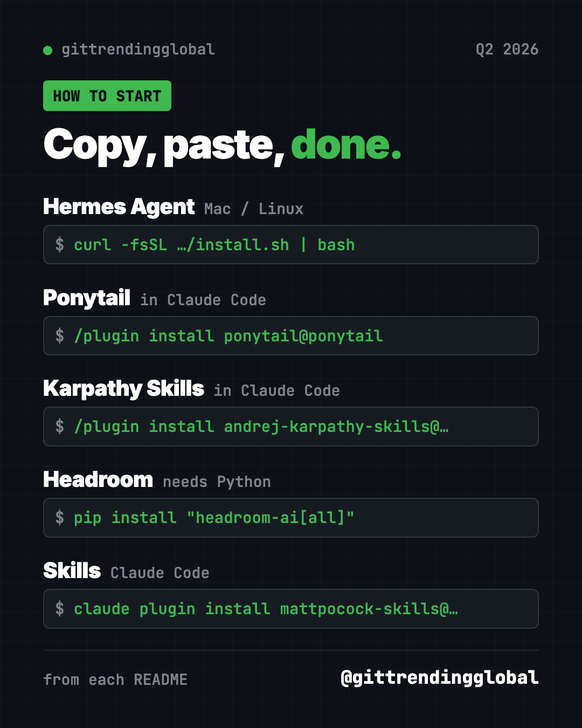This screenshot has width=582, height=728.
Task: Click the 'Mac / Linux' label
Action: click(x=254, y=209)
